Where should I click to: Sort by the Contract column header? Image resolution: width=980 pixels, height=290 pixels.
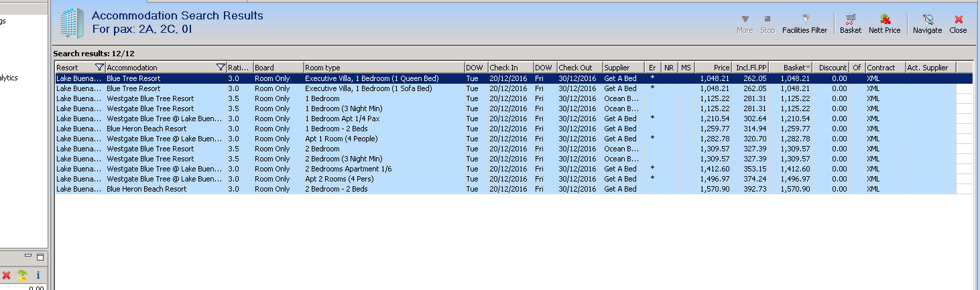click(885, 68)
